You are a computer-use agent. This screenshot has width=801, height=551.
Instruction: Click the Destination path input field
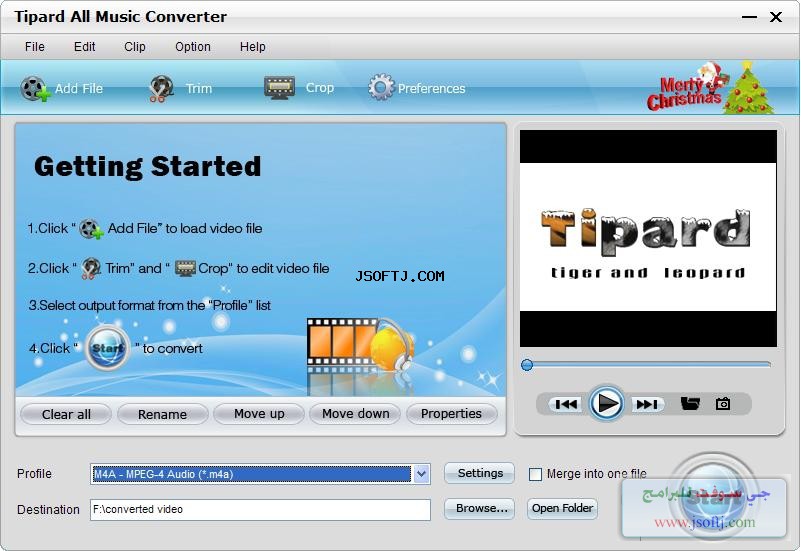pos(261,510)
